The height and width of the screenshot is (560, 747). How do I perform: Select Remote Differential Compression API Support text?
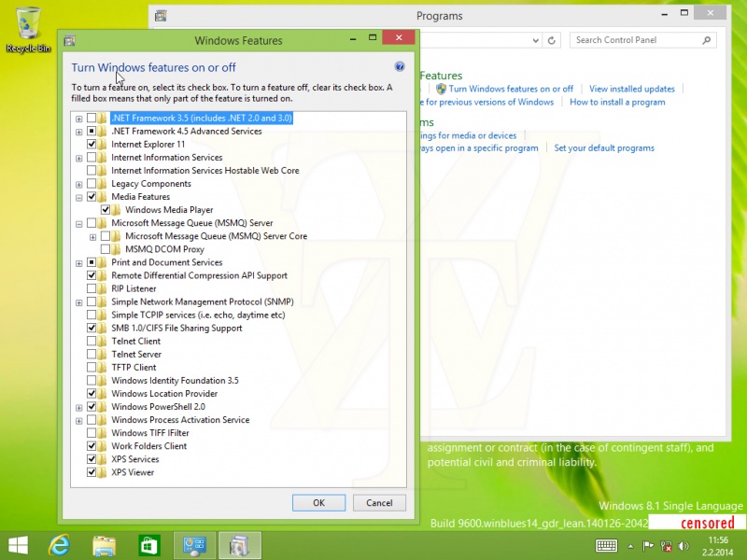(x=199, y=275)
